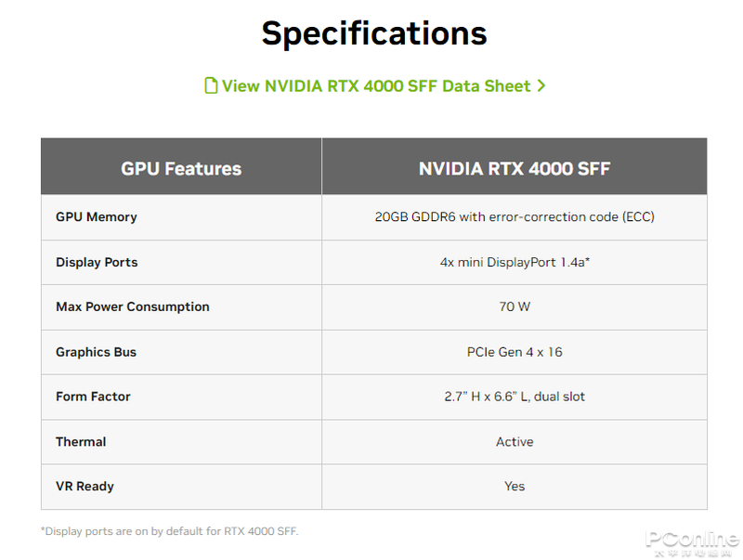
Task: Click the document icon beside Data Sheet link
Action: (x=211, y=85)
